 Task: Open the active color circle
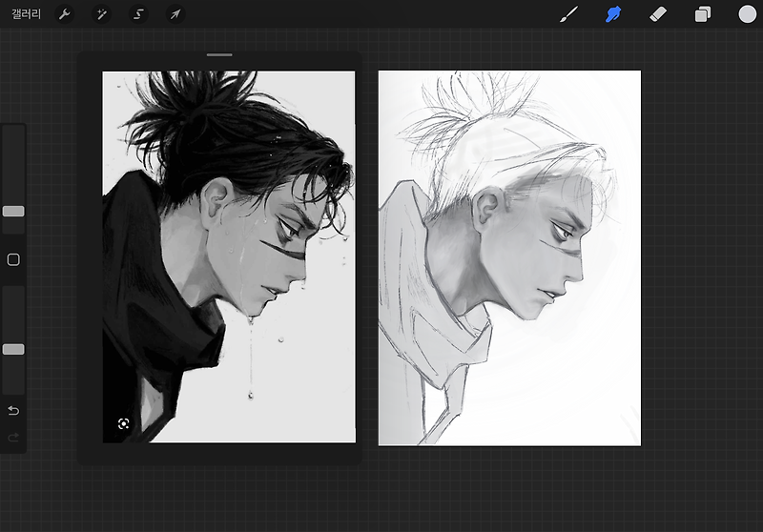coord(747,14)
